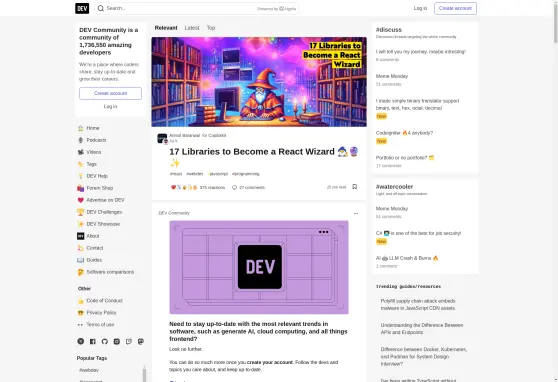
Task: Switch to the Latest feed tab
Action: tap(192, 28)
